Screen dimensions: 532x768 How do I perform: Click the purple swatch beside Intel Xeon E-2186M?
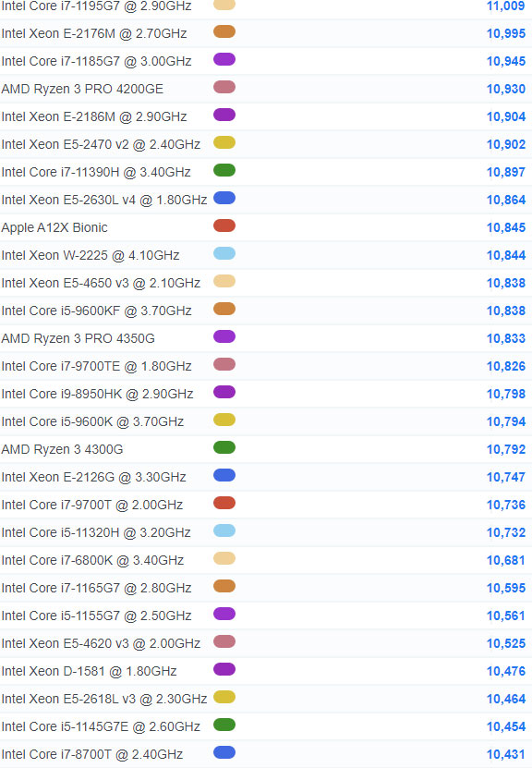[x=224, y=116]
